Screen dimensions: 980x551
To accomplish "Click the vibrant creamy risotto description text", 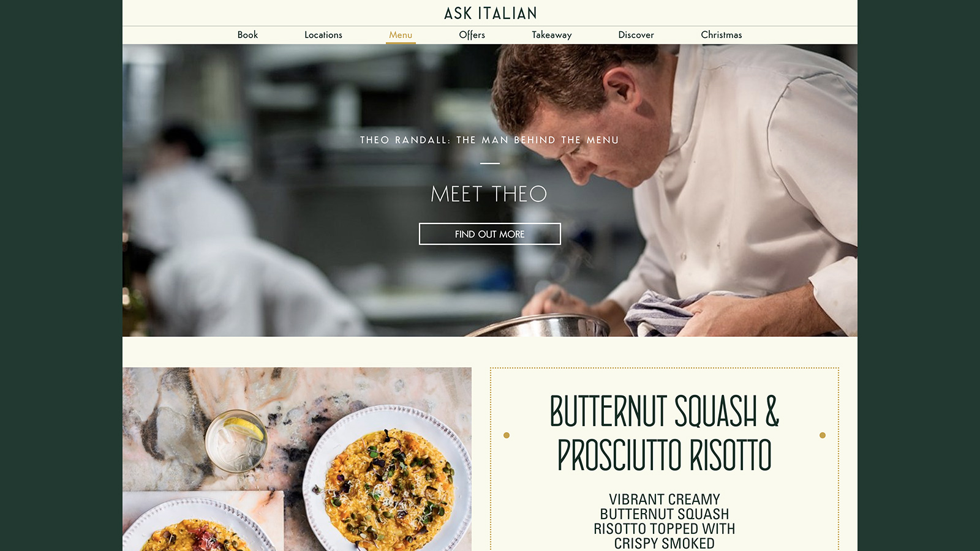I will (x=665, y=521).
